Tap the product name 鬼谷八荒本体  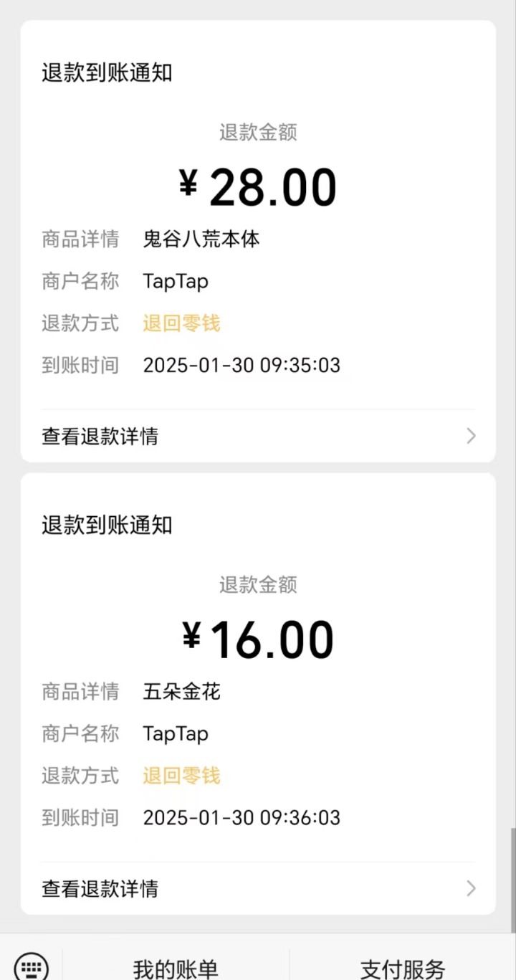coord(201,239)
